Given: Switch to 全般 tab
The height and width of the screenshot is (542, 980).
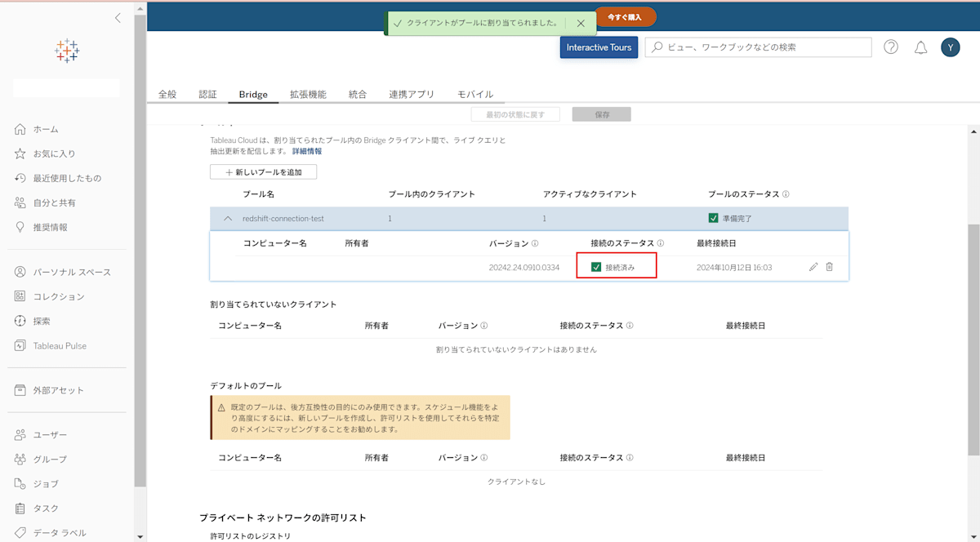Looking at the screenshot, I should 167,94.
